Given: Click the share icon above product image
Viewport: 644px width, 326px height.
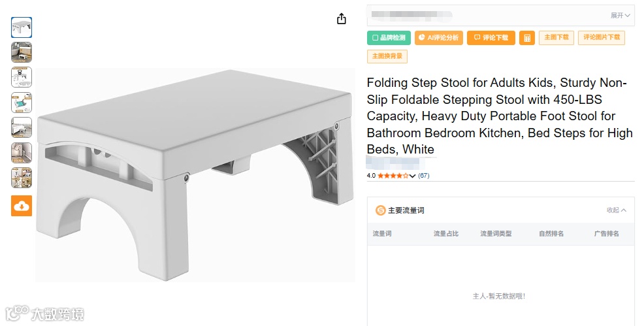Looking at the screenshot, I should point(341,19).
